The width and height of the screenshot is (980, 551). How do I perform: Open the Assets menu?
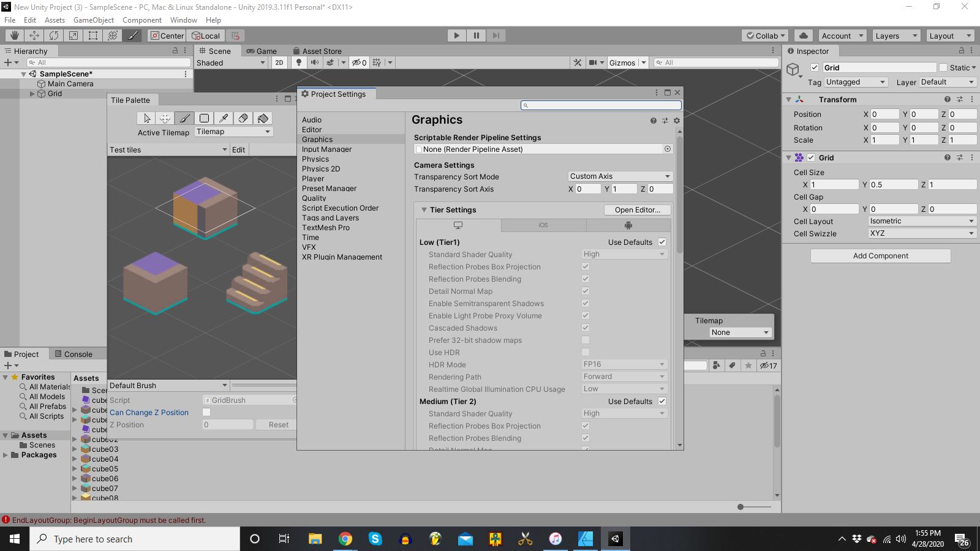pos(55,20)
